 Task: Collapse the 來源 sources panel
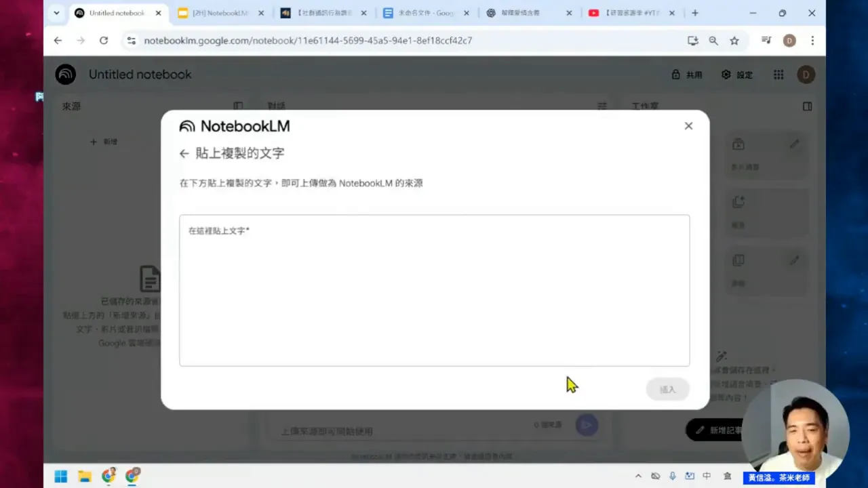click(238, 106)
